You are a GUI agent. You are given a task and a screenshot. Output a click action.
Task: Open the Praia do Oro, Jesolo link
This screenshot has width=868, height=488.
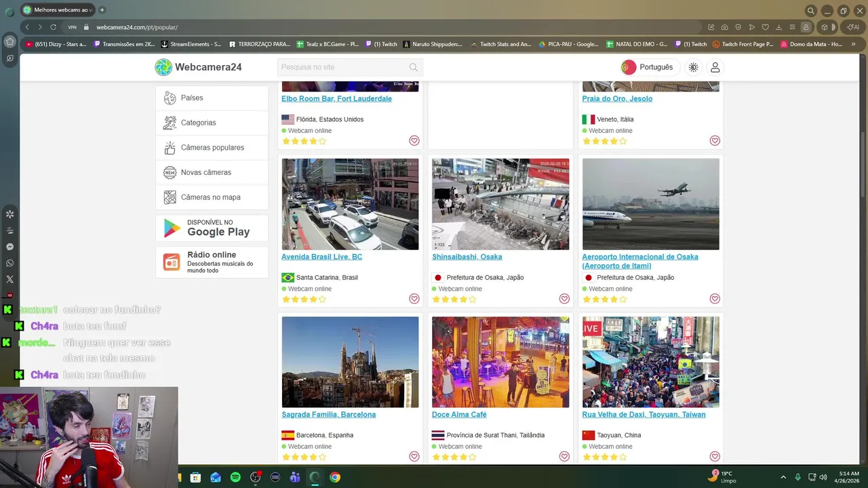pyautogui.click(x=617, y=98)
